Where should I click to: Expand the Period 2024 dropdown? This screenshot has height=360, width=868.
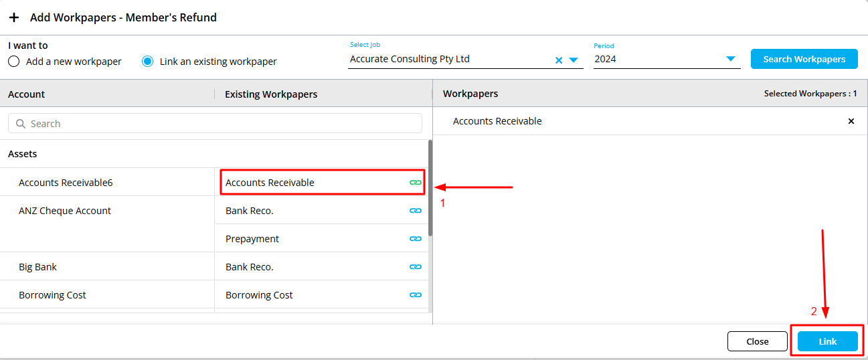click(x=731, y=60)
